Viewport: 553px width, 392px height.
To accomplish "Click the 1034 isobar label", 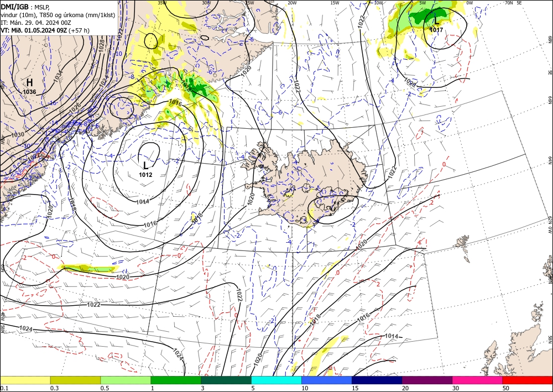I will click(59, 76).
